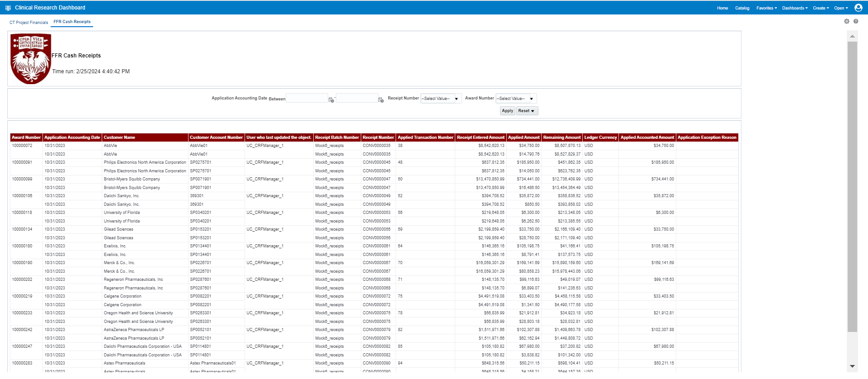Screen dimensions: 868x379
Task: Click Applied Accounted Amount column header
Action: point(647,137)
